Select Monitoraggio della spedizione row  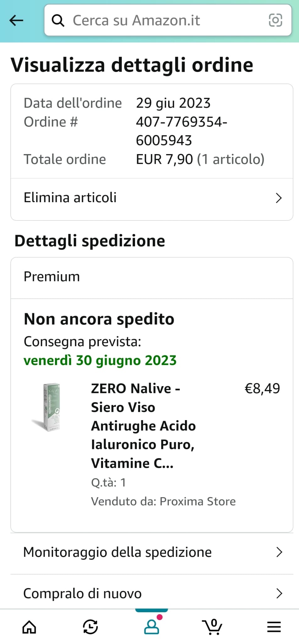[152, 552]
